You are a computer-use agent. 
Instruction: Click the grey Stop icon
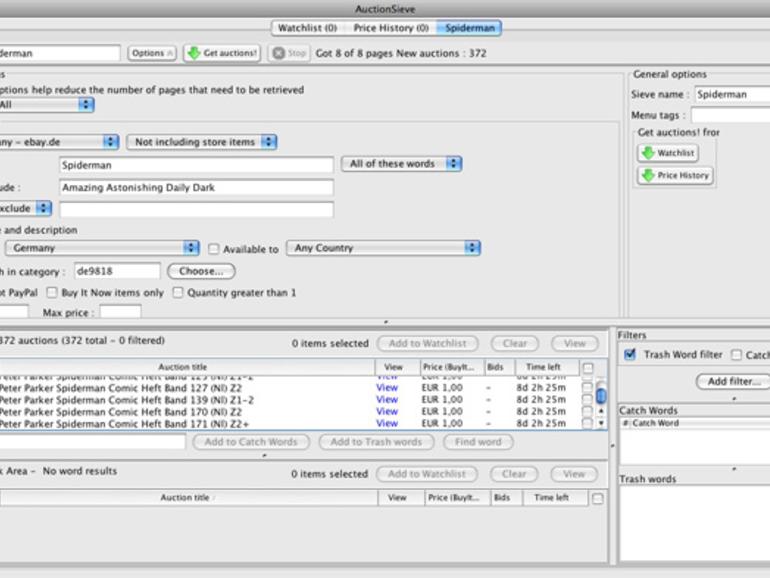(278, 53)
